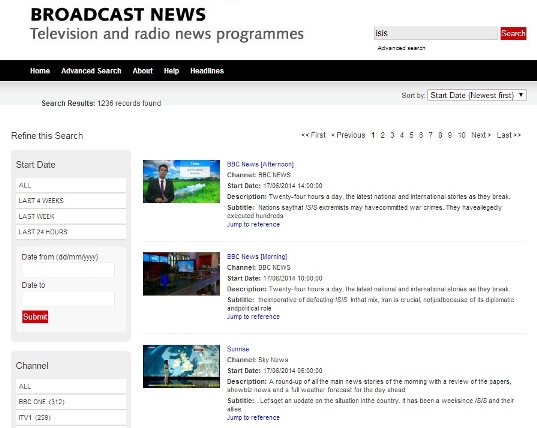Image resolution: width=537 pixels, height=428 pixels.
Task: Select results page 8
Action: pyautogui.click(x=440, y=135)
